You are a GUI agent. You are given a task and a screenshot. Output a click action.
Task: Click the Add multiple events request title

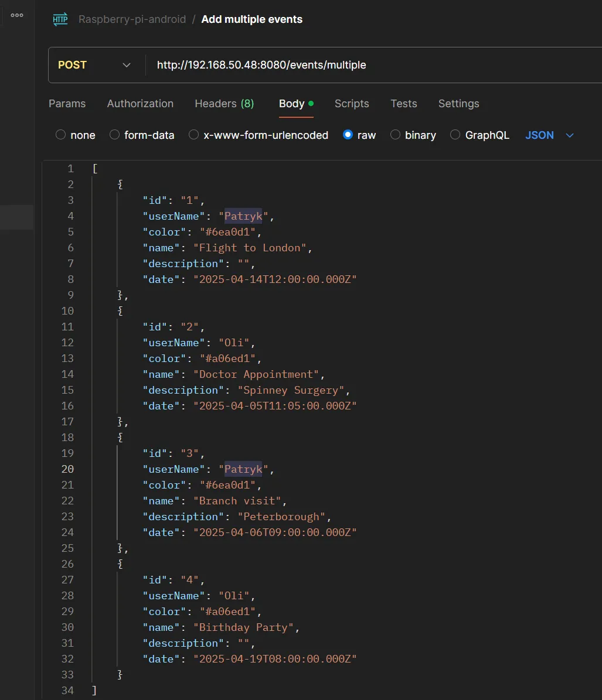coord(252,19)
